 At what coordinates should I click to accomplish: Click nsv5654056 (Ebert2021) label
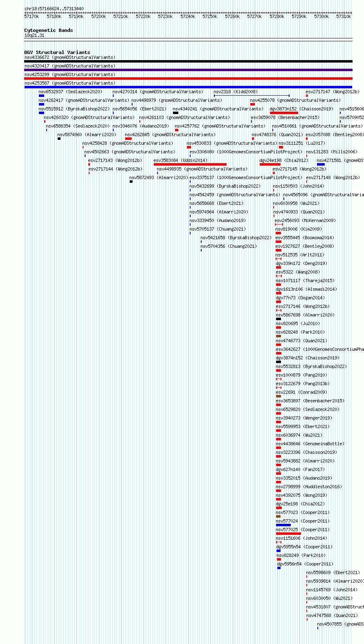tap(139, 109)
